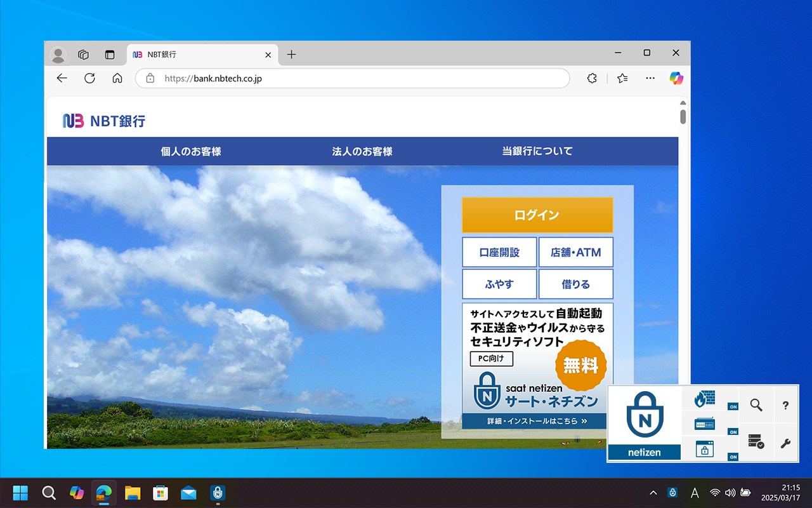Switch to Microsoft Edge in the taskbar

(x=104, y=493)
